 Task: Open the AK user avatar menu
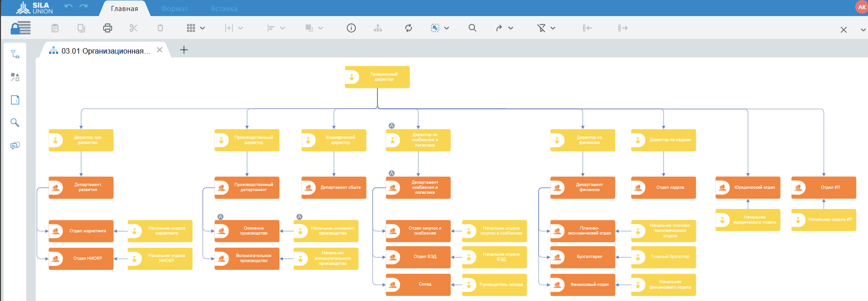[861, 7]
